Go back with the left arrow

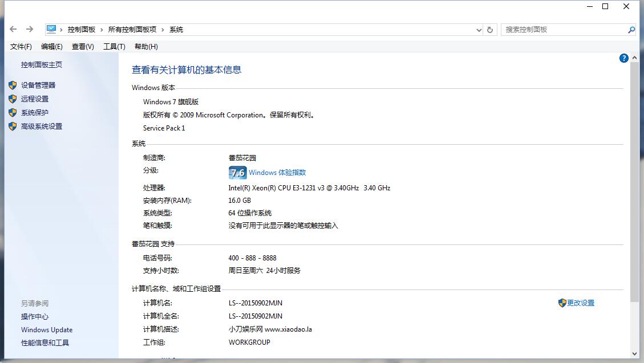coord(13,29)
